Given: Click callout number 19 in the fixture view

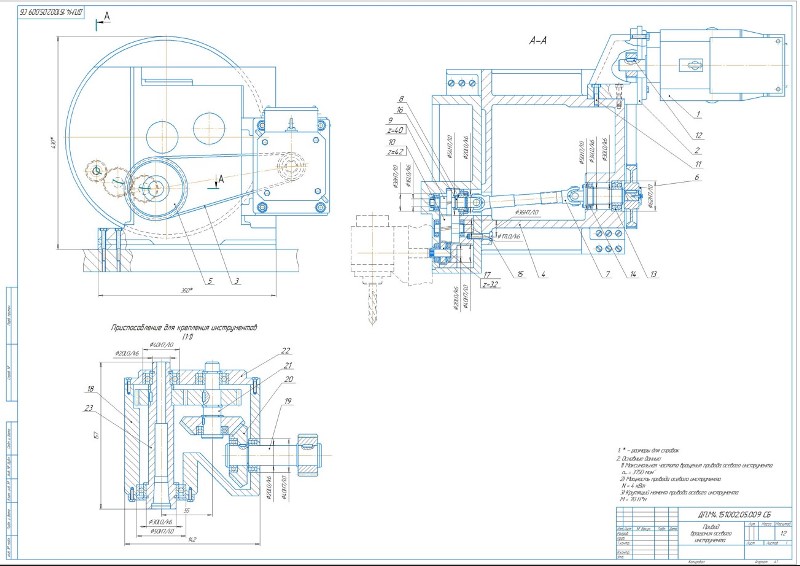Looking at the screenshot, I should [287, 401].
